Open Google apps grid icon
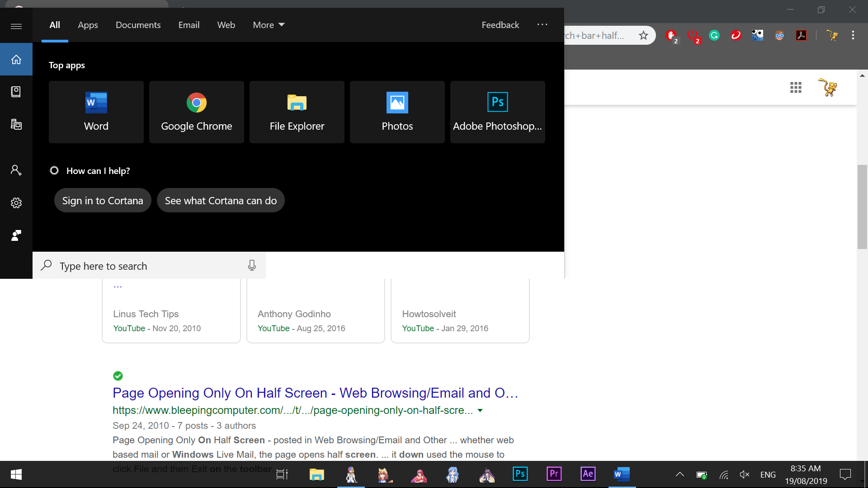The height and width of the screenshot is (488, 868). 796,88
